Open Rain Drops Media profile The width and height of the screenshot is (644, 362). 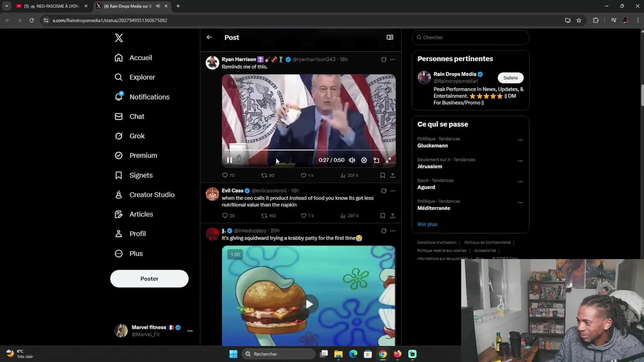(x=454, y=74)
